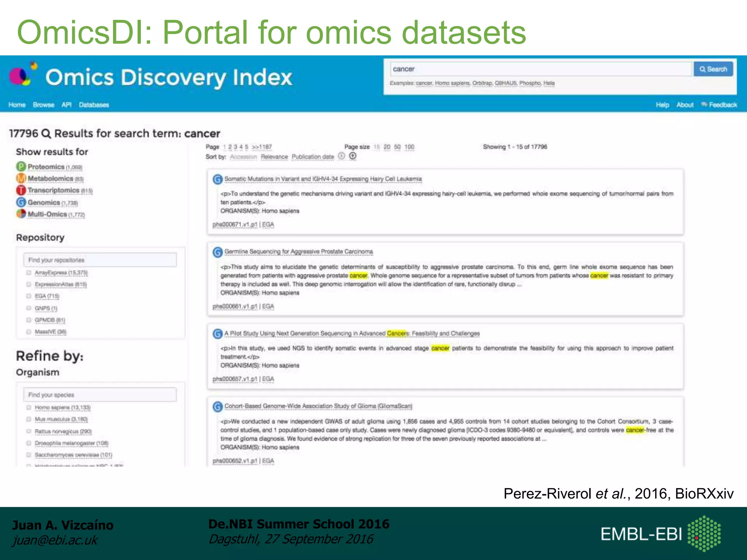Viewport: 747px width, 560px height.
Task: Click G icon beside Hairy Cell Leukemia result
Action: click(x=217, y=179)
